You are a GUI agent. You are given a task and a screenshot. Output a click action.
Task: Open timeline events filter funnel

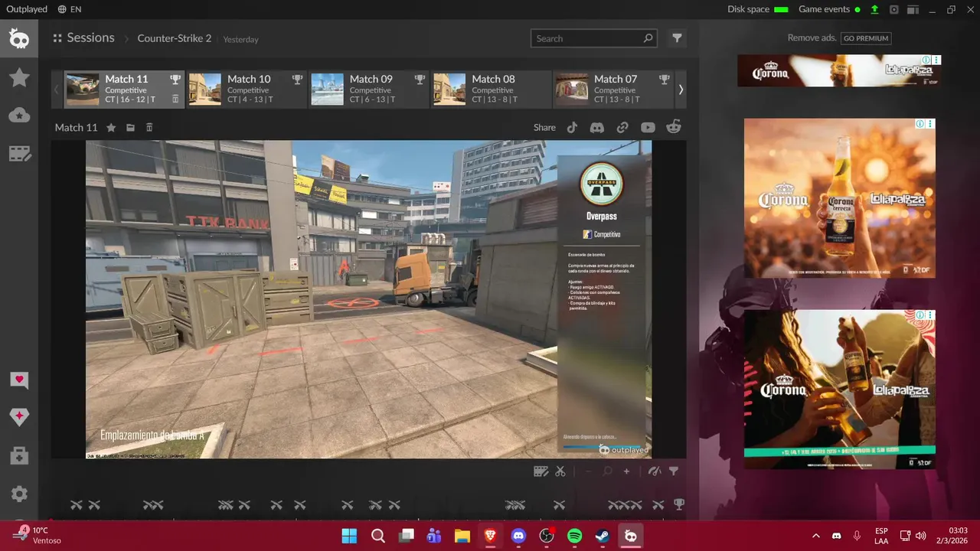point(674,471)
